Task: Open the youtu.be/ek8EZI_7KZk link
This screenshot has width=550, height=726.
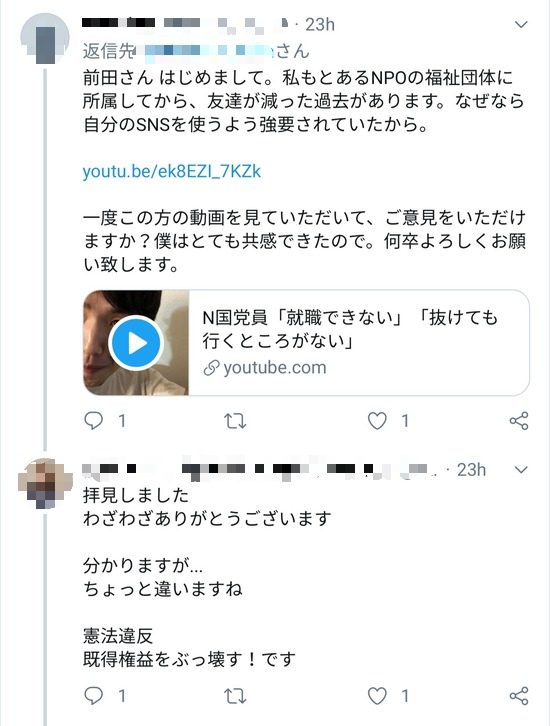Action: pyautogui.click(x=172, y=171)
